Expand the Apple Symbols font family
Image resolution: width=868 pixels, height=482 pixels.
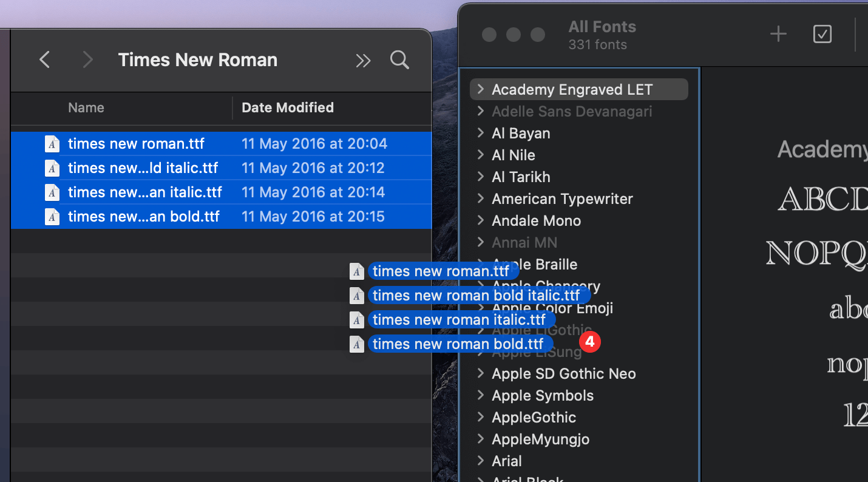pos(481,395)
